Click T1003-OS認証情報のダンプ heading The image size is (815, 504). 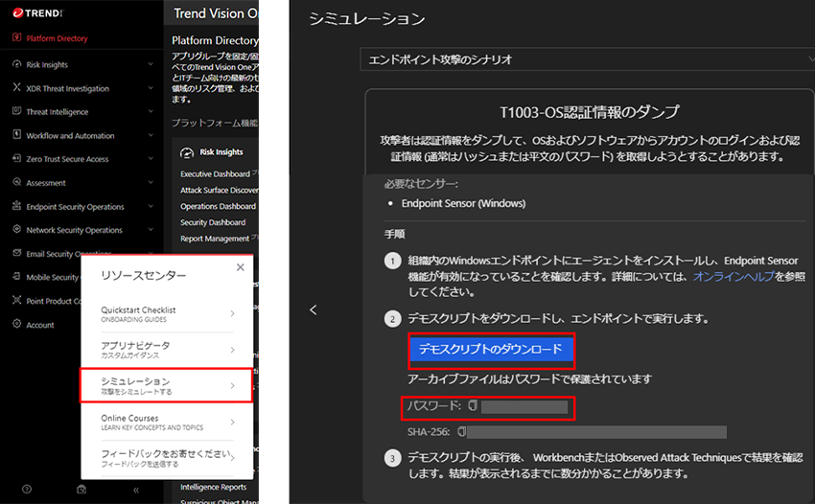590,112
